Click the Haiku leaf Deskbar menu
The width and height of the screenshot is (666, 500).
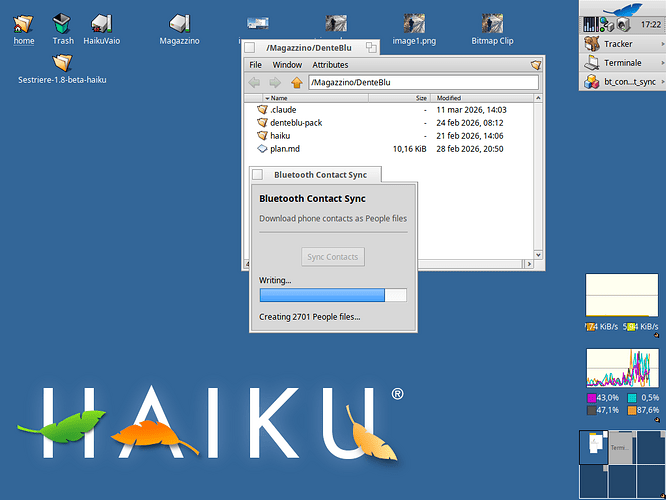pyautogui.click(x=621, y=10)
